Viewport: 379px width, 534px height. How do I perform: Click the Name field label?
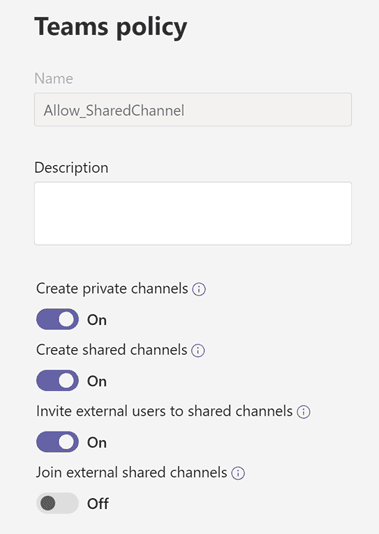point(54,79)
